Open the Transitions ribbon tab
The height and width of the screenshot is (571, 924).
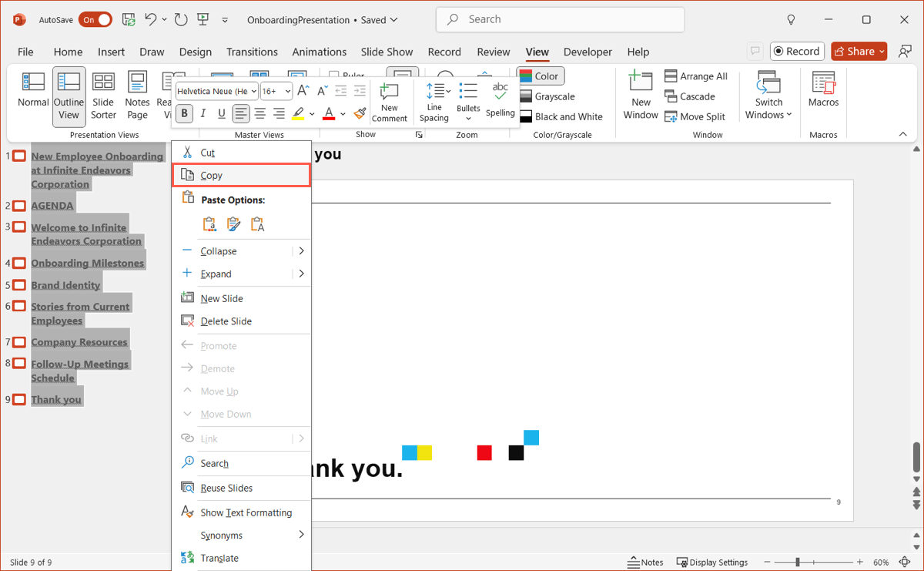coord(252,52)
